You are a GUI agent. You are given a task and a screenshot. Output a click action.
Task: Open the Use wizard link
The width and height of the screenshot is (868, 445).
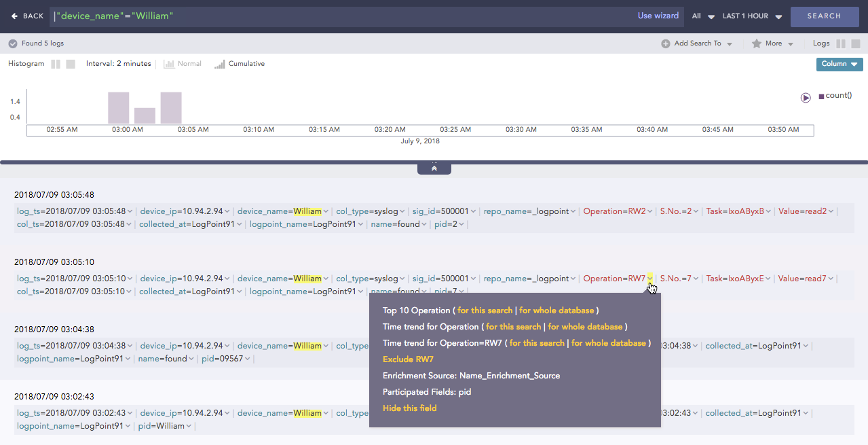click(x=658, y=16)
